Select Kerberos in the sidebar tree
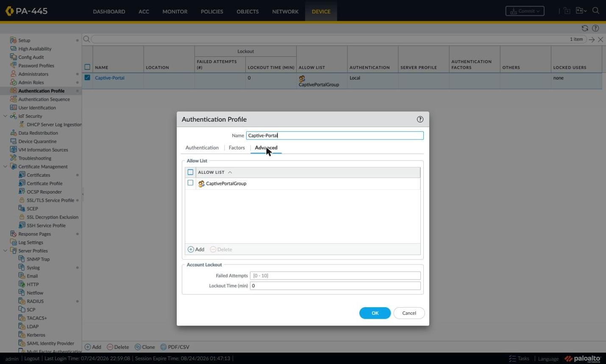The height and width of the screenshot is (364, 606). click(36, 335)
